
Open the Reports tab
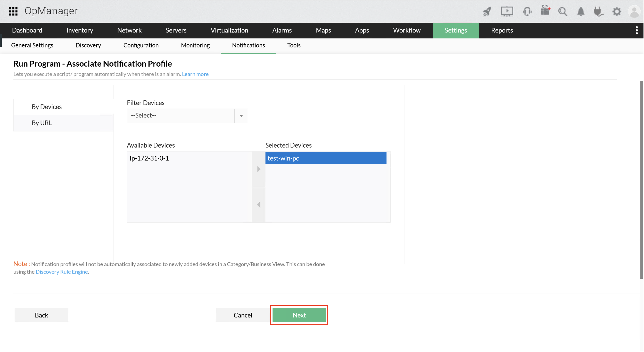click(502, 30)
